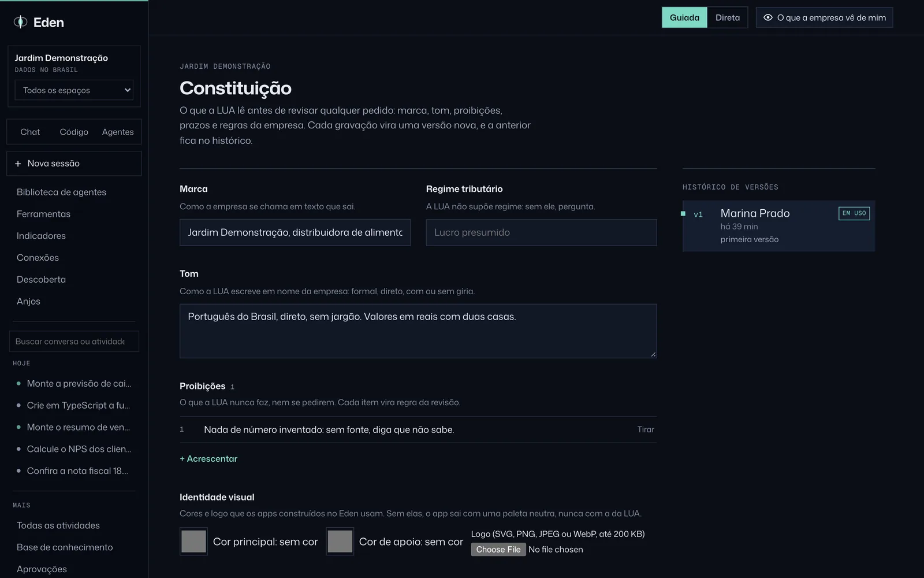Open the Agentes tab

point(118,132)
